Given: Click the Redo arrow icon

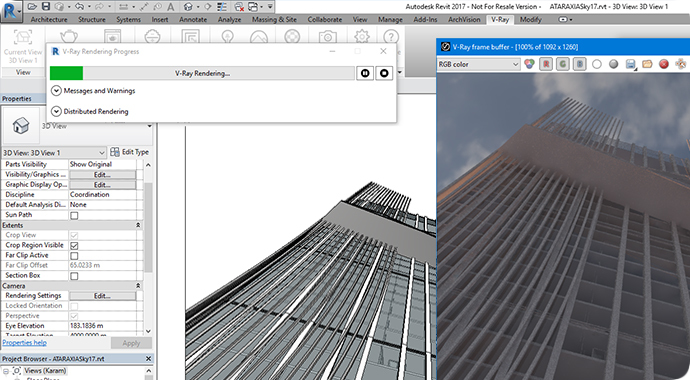Looking at the screenshot, I should click(x=99, y=7).
